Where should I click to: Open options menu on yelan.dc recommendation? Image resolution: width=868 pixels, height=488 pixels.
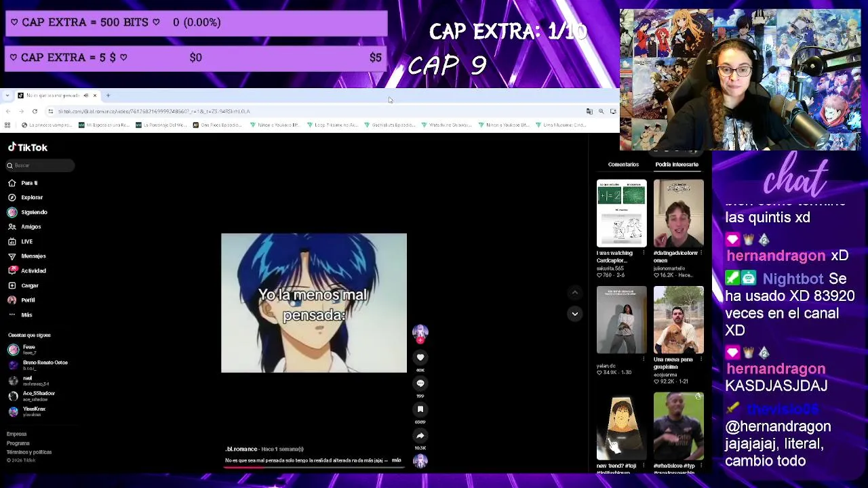[x=644, y=360]
